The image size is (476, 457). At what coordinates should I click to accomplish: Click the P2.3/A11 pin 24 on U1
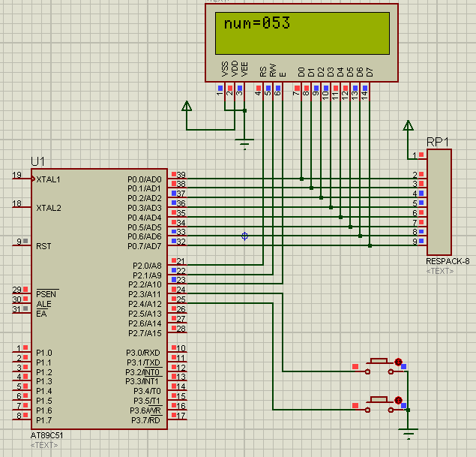pos(180,293)
